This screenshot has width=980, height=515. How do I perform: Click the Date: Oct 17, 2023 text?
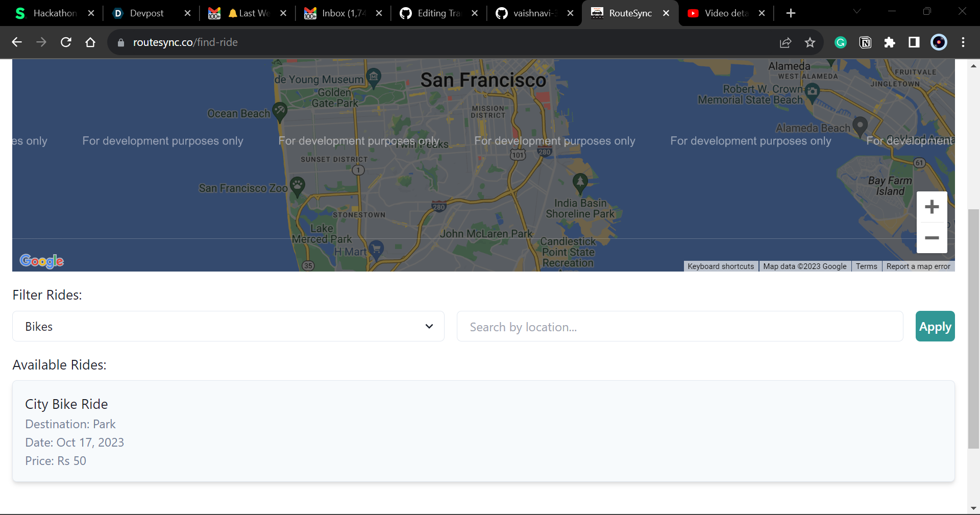click(75, 443)
